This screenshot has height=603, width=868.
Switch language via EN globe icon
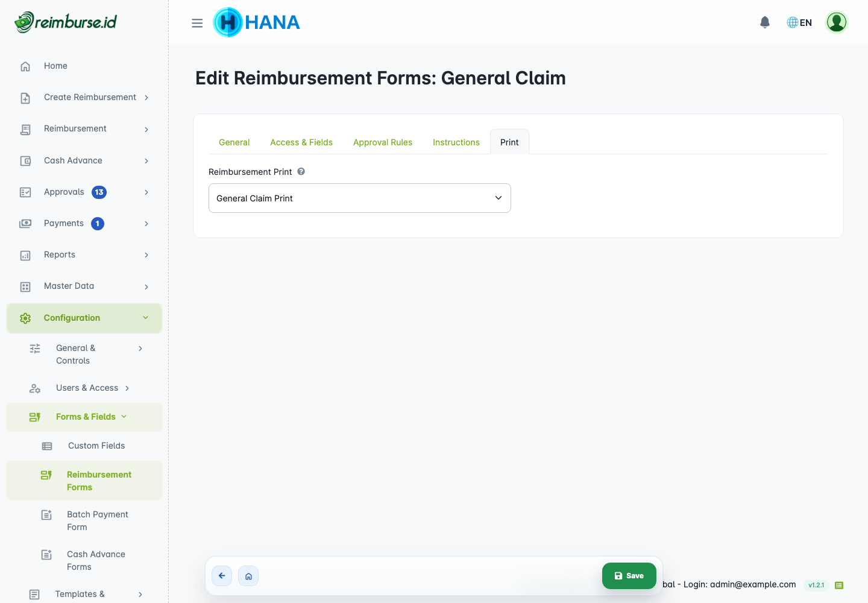click(x=799, y=22)
